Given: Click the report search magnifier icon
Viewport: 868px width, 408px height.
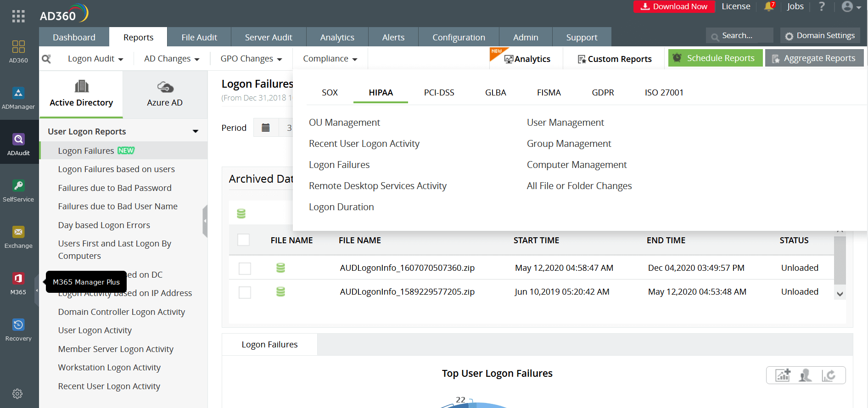Looking at the screenshot, I should coord(46,59).
